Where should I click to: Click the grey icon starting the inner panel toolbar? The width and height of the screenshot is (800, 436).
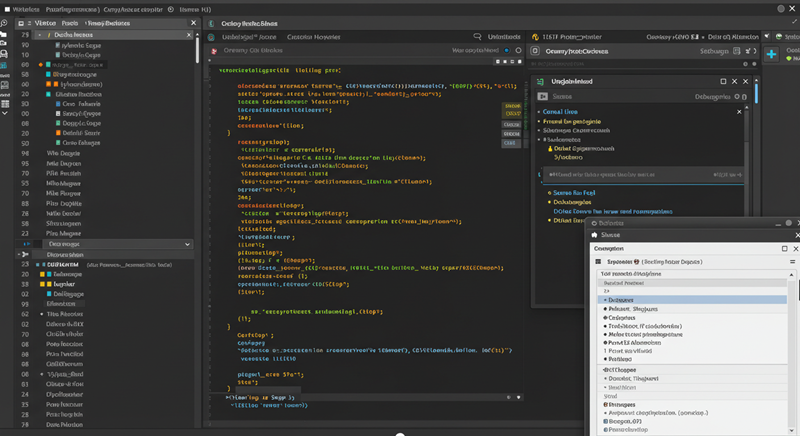coord(542,96)
